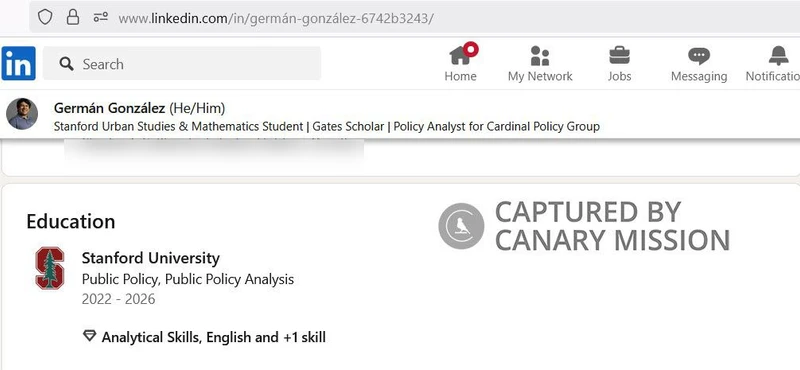Image resolution: width=800 pixels, height=370 pixels.
Task: Open the Notifications bell icon
Action: click(778, 56)
